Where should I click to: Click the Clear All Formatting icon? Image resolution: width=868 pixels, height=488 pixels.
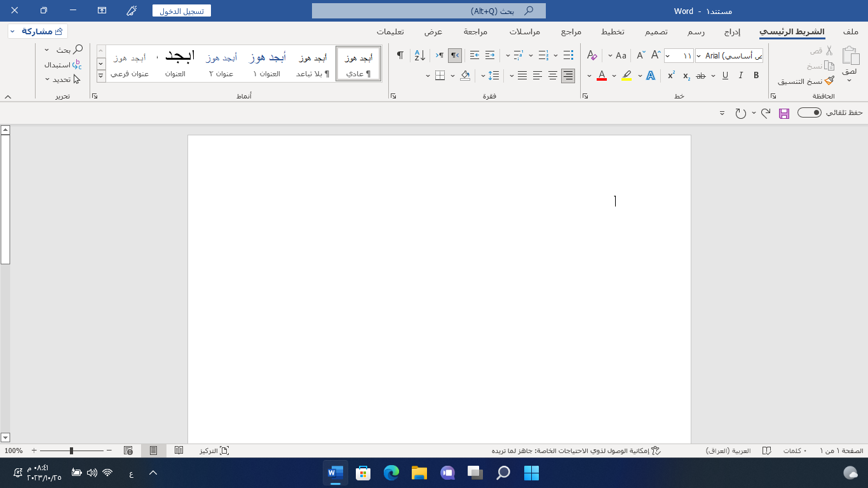592,55
